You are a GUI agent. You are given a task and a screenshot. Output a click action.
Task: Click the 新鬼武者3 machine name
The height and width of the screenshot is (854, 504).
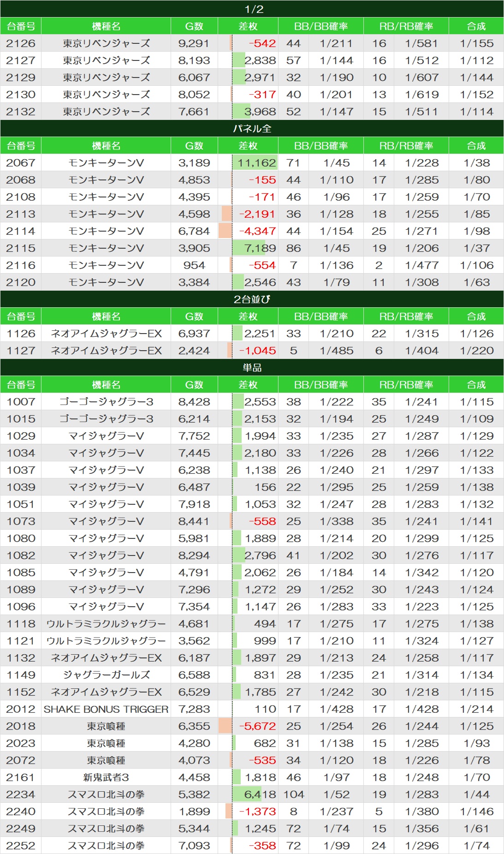coord(106,777)
